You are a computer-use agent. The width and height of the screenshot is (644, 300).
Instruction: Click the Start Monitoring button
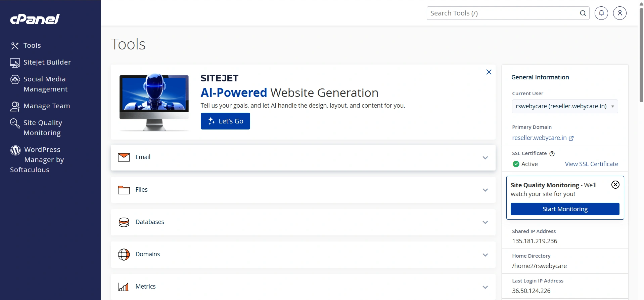pyautogui.click(x=565, y=209)
